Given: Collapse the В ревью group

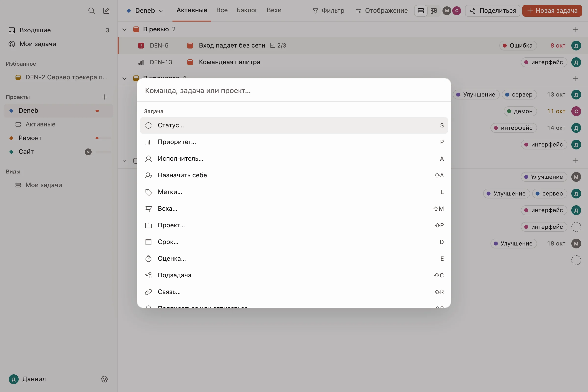Looking at the screenshot, I should pos(124,29).
